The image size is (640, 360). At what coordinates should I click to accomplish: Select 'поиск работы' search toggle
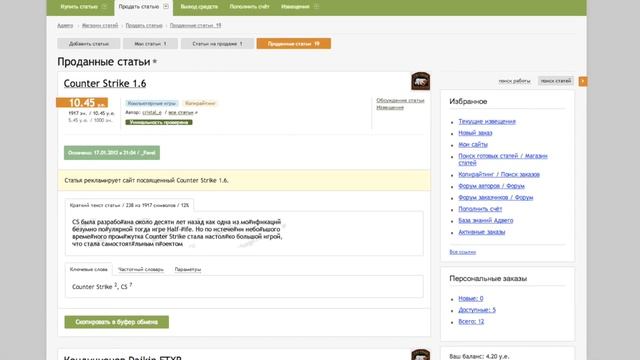point(514,81)
